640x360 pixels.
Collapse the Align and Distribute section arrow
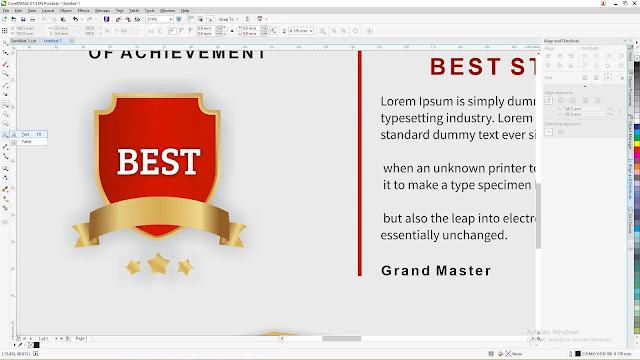[585, 87]
